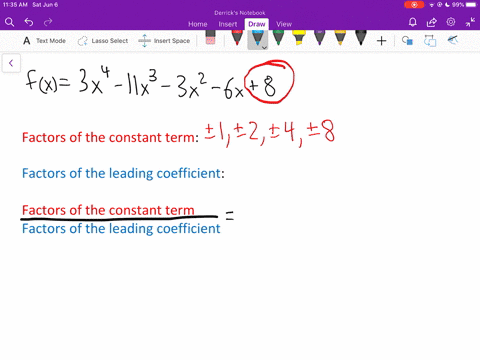Choose the Insert Space tool
This screenshot has height=360, width=480.
pyautogui.click(x=164, y=41)
